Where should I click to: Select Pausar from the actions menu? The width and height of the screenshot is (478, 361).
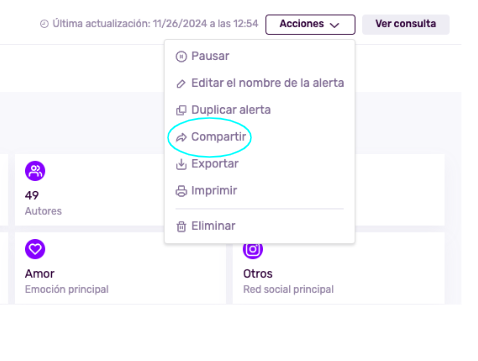click(x=260, y=56)
